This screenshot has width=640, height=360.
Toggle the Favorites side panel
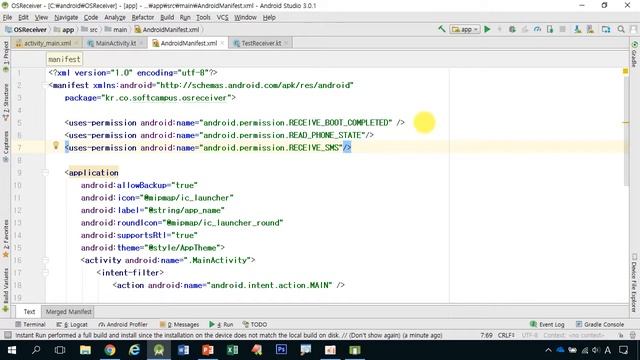[x=5, y=238]
